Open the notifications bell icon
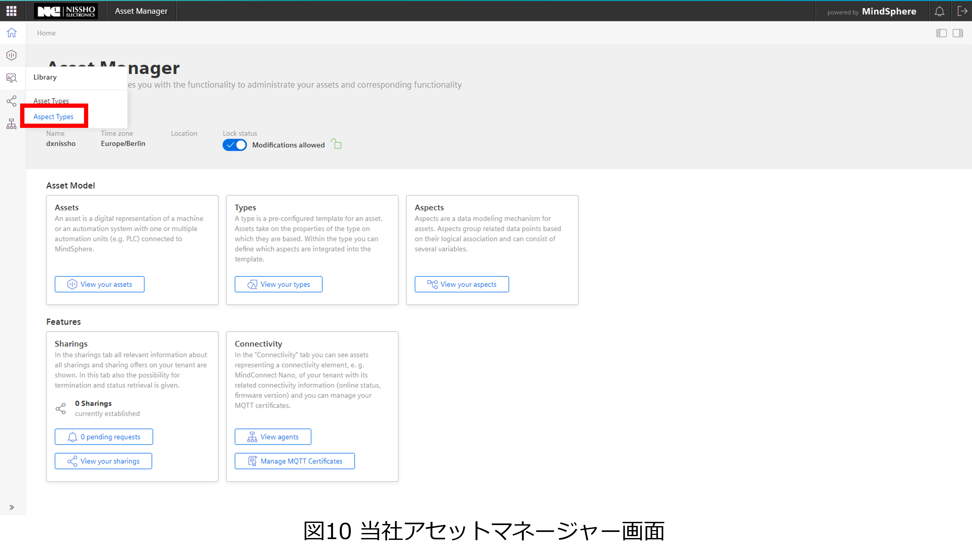 click(x=939, y=11)
